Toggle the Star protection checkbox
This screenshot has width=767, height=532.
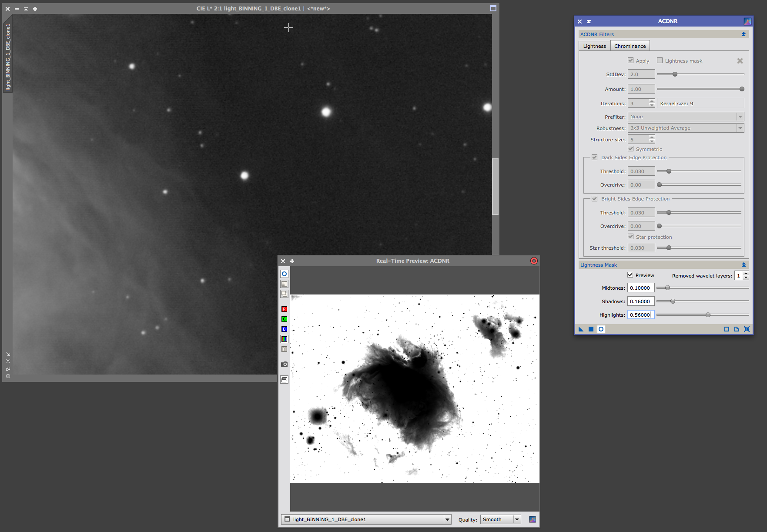[x=630, y=237]
